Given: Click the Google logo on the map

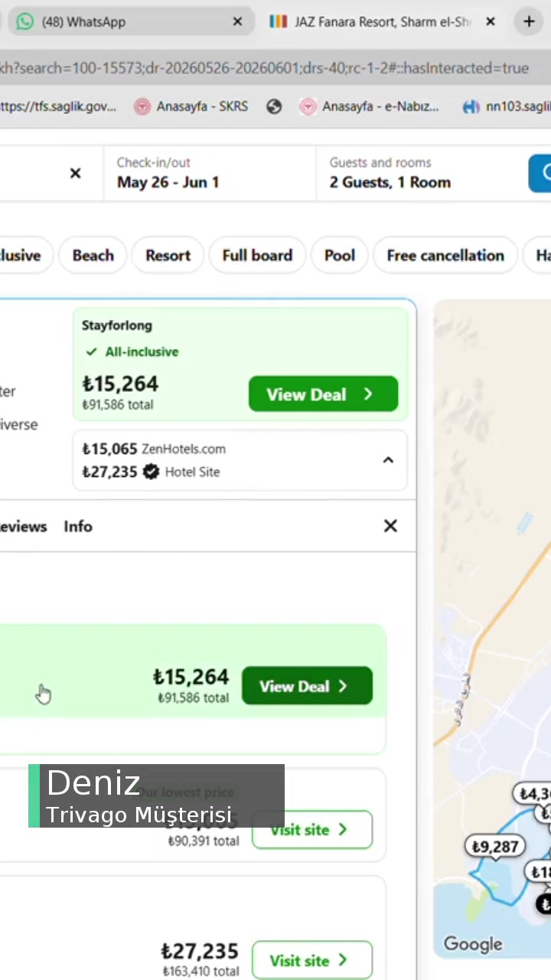Looking at the screenshot, I should coord(473,945).
